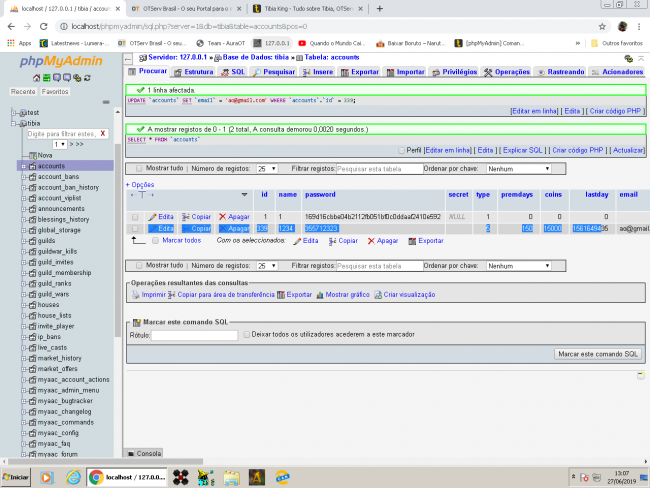Image resolution: width=650 pixels, height=488 pixels.
Task: Expand the test database tree node
Action: [14, 112]
